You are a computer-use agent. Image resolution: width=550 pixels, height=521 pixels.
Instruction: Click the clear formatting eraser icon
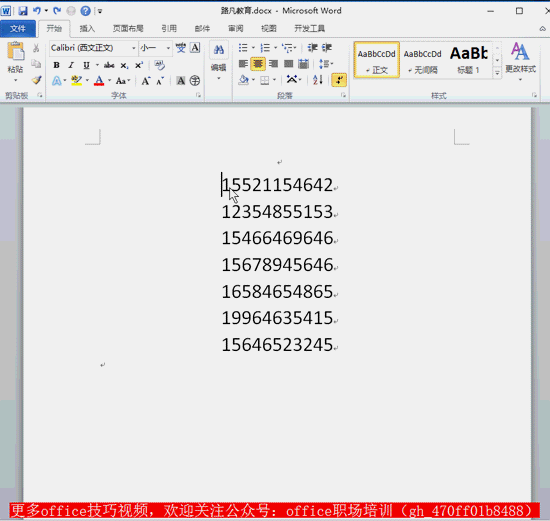point(159,65)
